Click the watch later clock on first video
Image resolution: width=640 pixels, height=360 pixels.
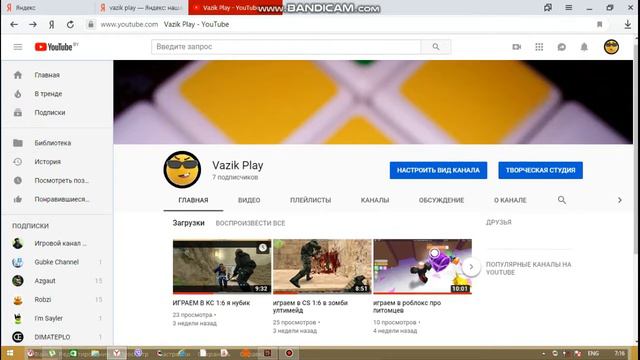tap(263, 247)
